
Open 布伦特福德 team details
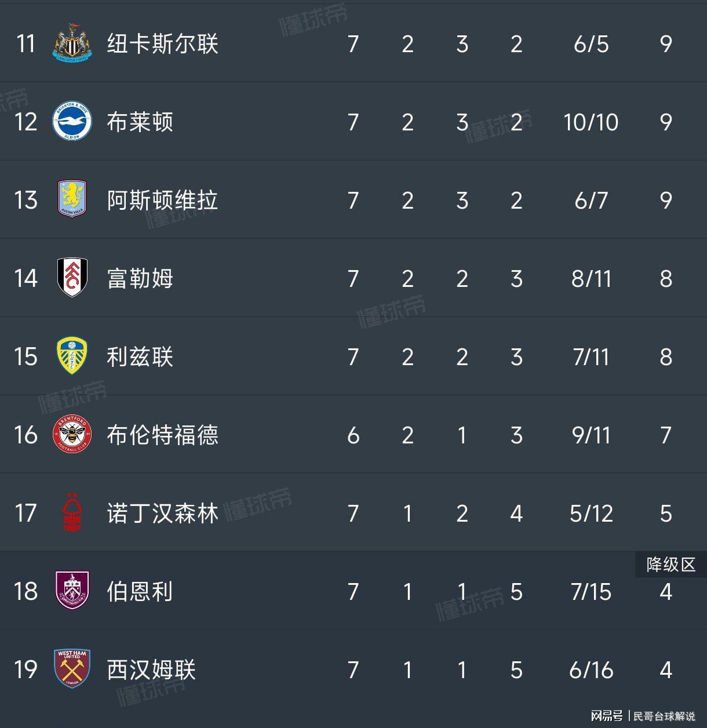[x=162, y=435]
